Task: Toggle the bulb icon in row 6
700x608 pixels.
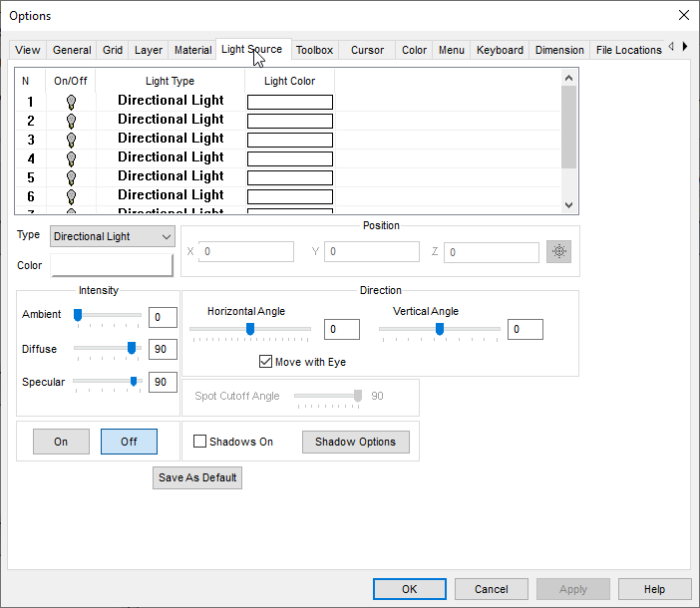Action: point(71,196)
